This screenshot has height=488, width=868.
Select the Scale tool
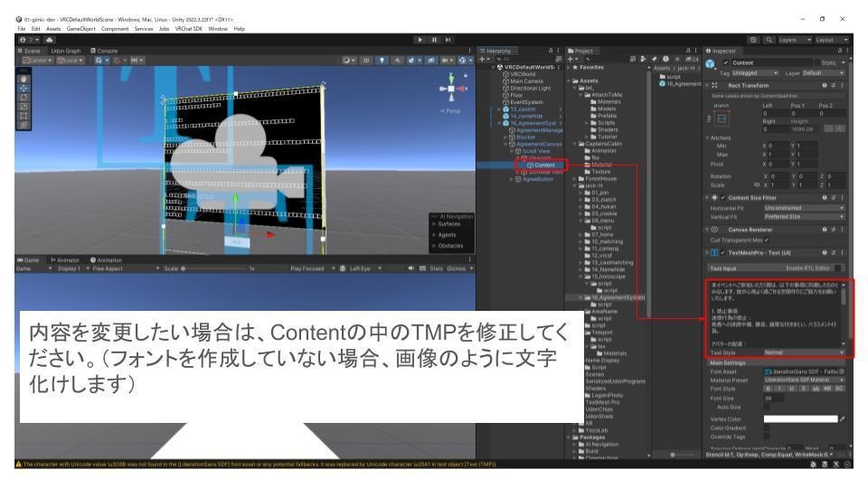[x=24, y=107]
